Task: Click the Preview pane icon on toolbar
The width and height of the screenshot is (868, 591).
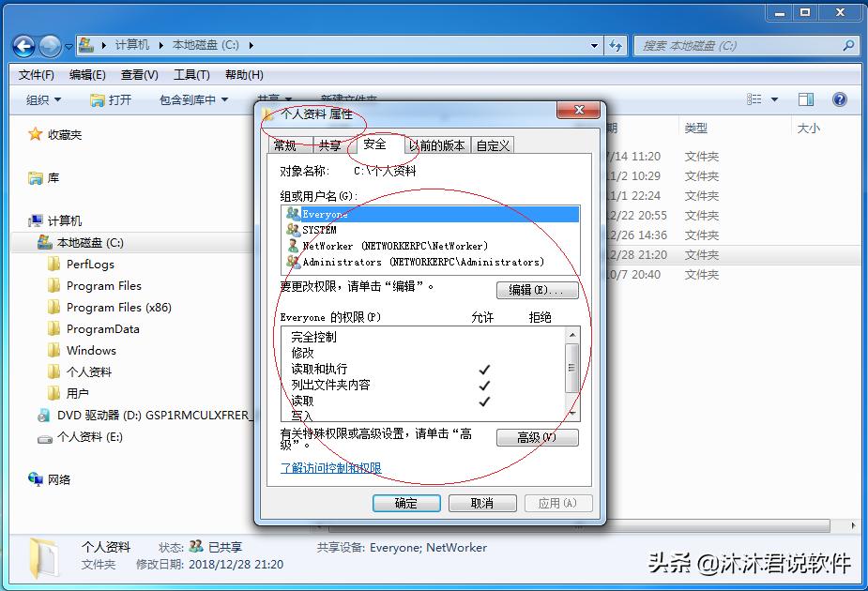Action: (x=805, y=99)
